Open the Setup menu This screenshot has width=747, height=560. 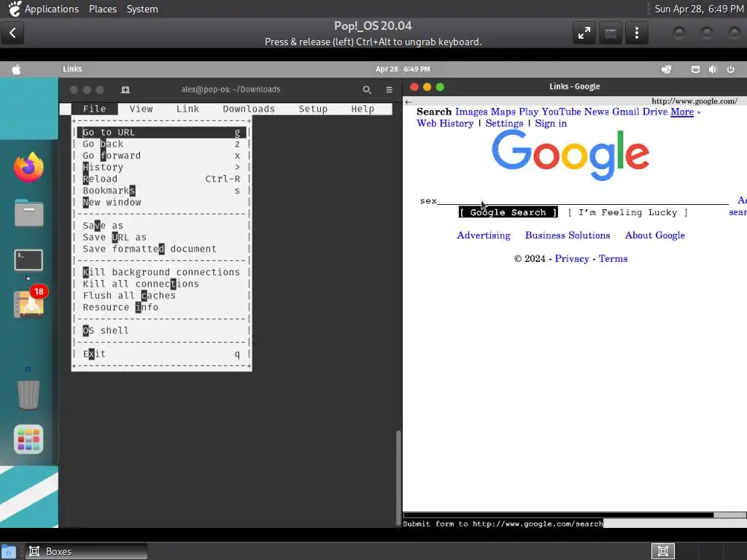click(x=313, y=109)
